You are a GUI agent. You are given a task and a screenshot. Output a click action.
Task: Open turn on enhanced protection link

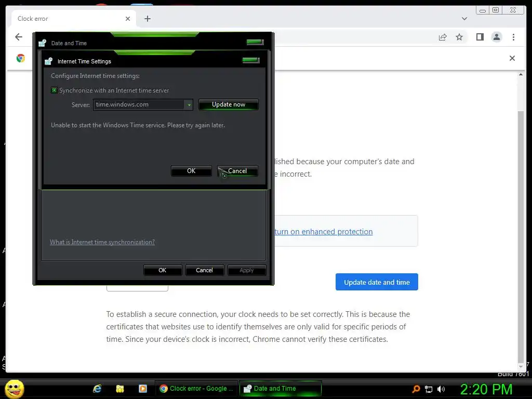324,232
